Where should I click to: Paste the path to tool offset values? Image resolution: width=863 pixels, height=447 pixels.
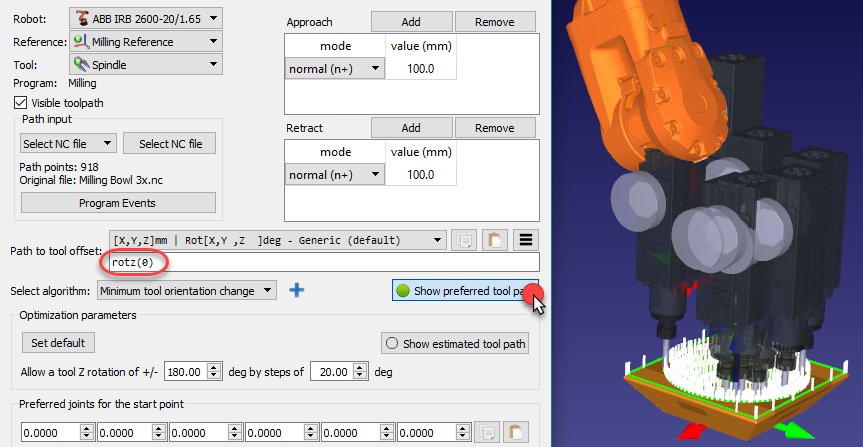494,240
